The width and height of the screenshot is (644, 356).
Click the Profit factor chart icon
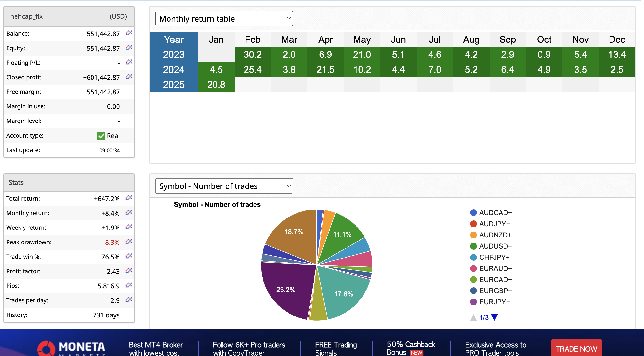tap(129, 271)
